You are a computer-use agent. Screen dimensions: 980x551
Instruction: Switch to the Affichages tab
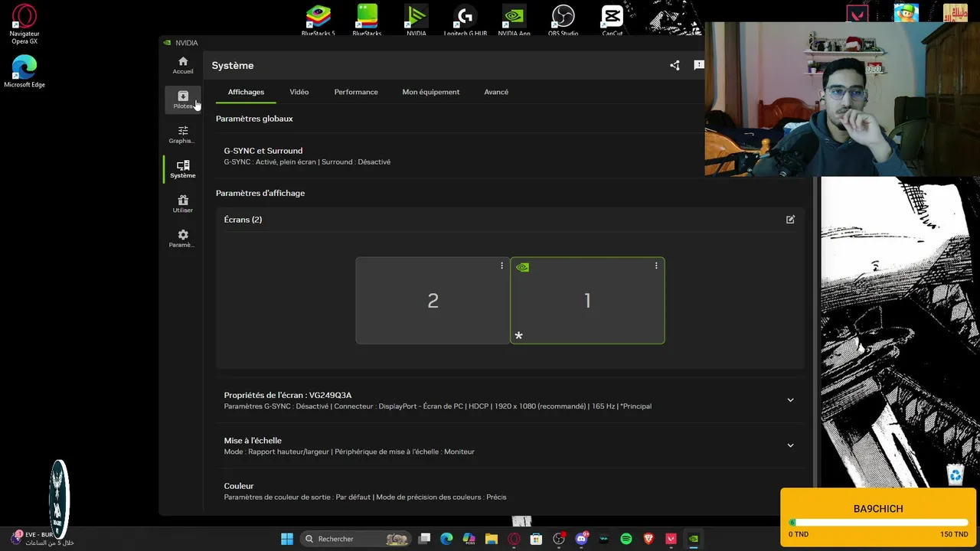246,92
